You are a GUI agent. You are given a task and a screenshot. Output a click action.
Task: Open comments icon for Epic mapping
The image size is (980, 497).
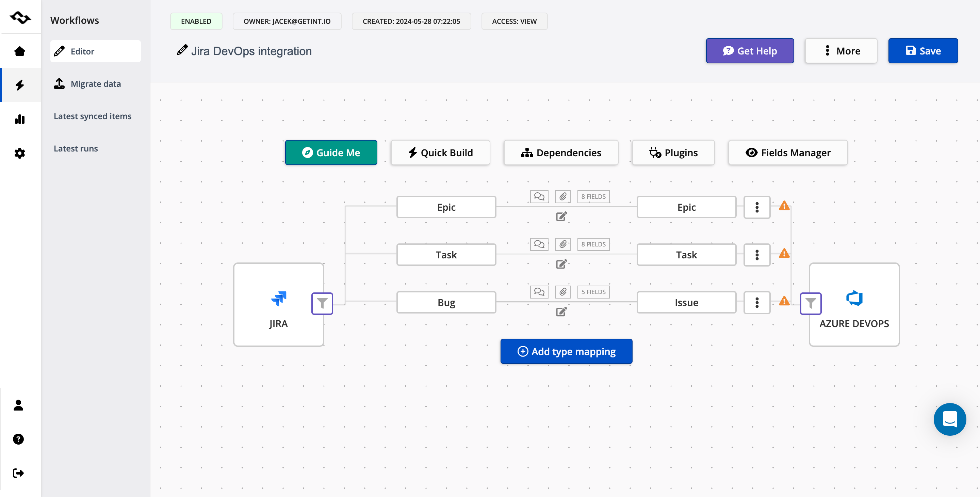click(539, 196)
